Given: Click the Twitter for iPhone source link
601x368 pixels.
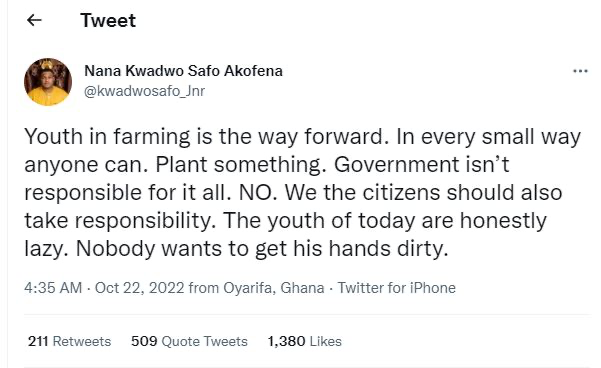Looking at the screenshot, I should coord(397,288).
